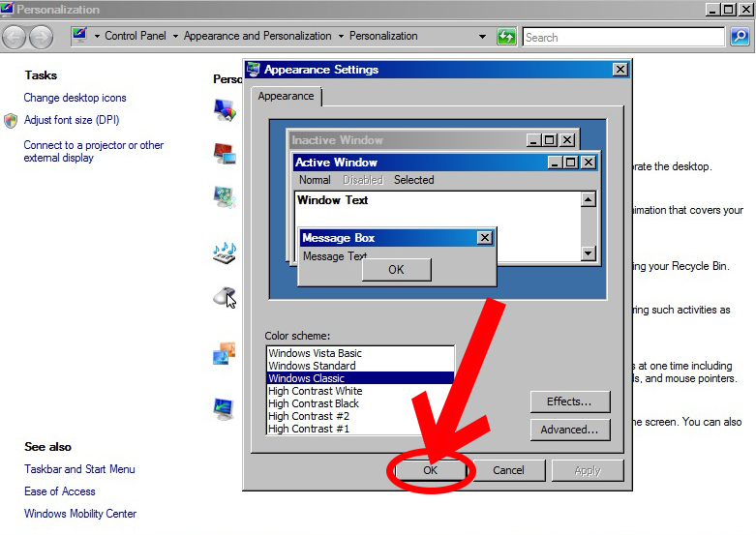Click Disabled menu item in preview
The image size is (756, 535).
point(363,180)
